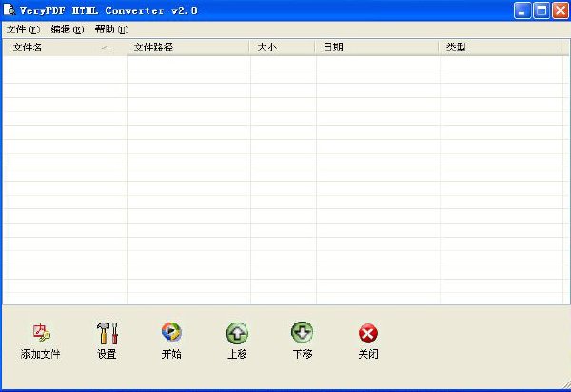571x392 pixels.
Task: Open the 编辑(E) menu
Action: (x=68, y=29)
